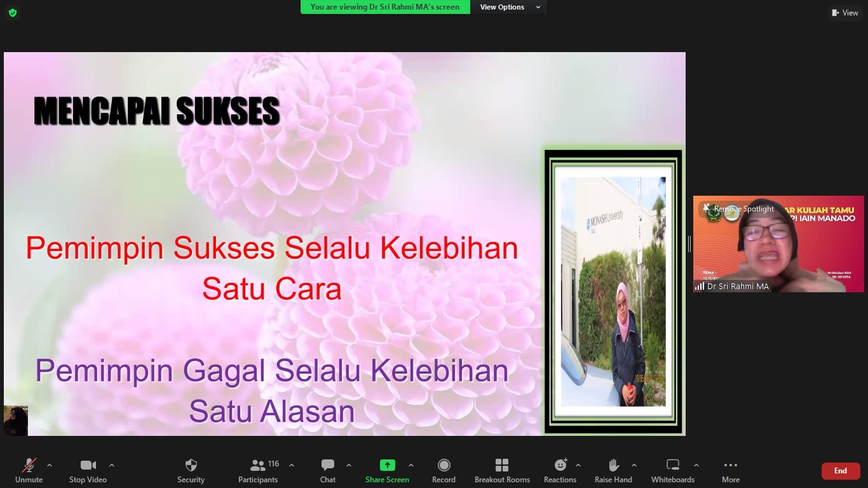Image resolution: width=868 pixels, height=488 pixels.
Task: Click the green encryption shield icon
Action: (x=13, y=13)
